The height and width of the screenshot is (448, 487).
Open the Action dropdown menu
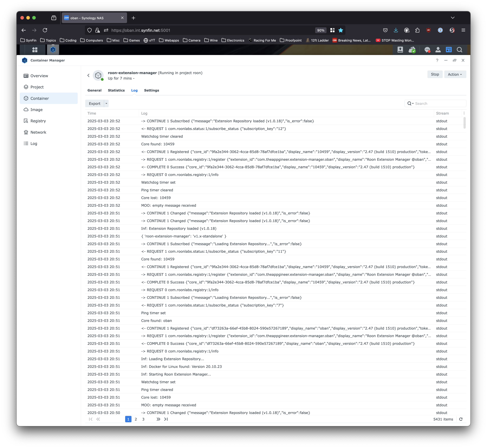click(x=455, y=74)
